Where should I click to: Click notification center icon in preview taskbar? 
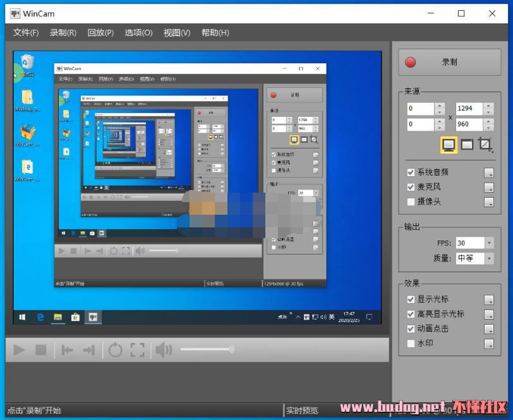(x=370, y=317)
